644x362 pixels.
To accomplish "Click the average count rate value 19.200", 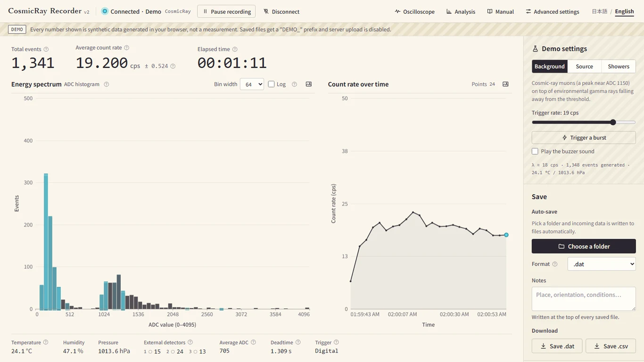I will (x=102, y=63).
